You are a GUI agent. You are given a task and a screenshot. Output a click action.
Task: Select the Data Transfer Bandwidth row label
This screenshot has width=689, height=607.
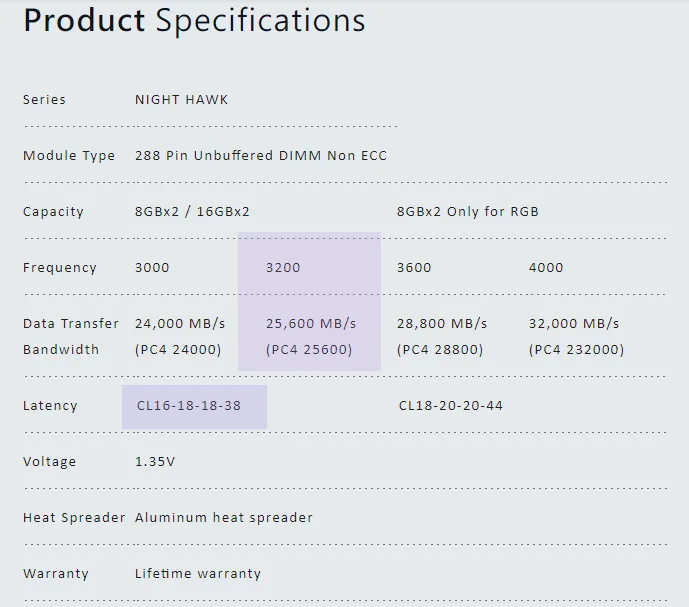coord(71,336)
